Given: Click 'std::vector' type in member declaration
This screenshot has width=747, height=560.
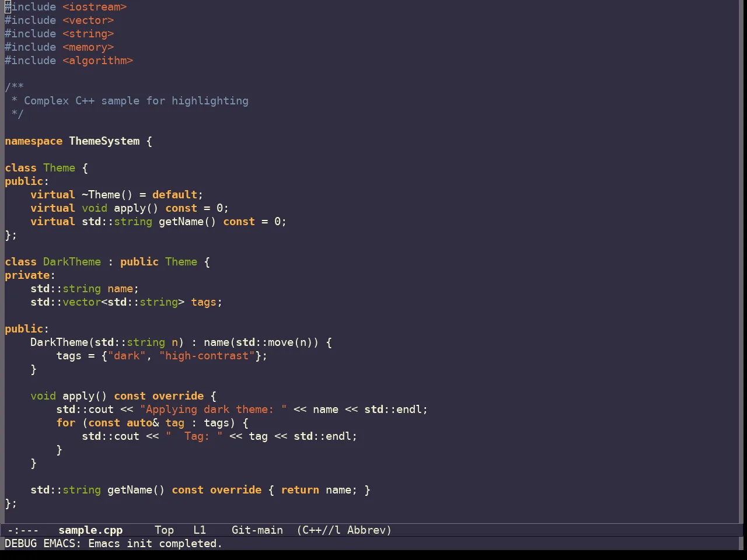Looking at the screenshot, I should click(x=66, y=302).
